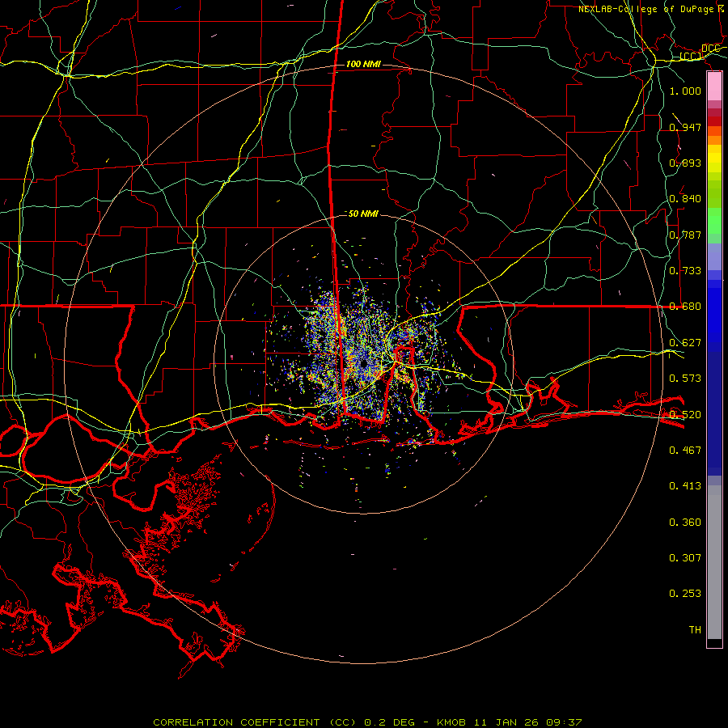Screen dimensions: 728x728
Task: Pick the red swatch in the color bar
Action: [x=714, y=121]
